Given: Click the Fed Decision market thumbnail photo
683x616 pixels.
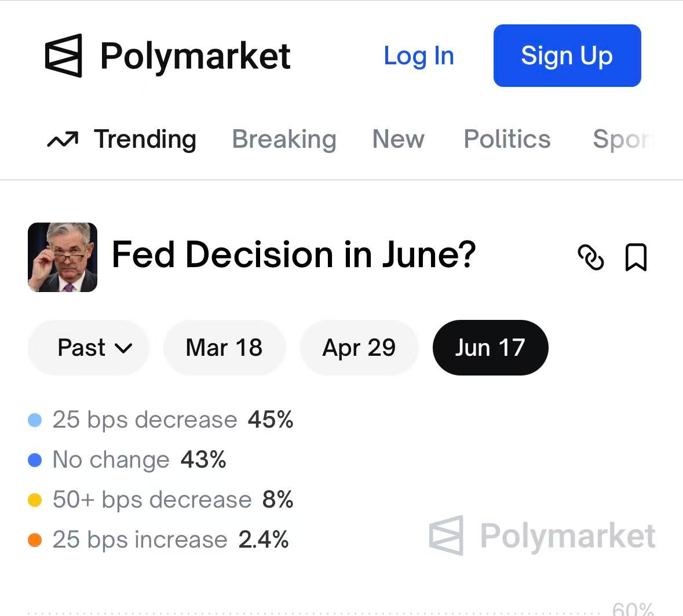Looking at the screenshot, I should pyautogui.click(x=63, y=257).
